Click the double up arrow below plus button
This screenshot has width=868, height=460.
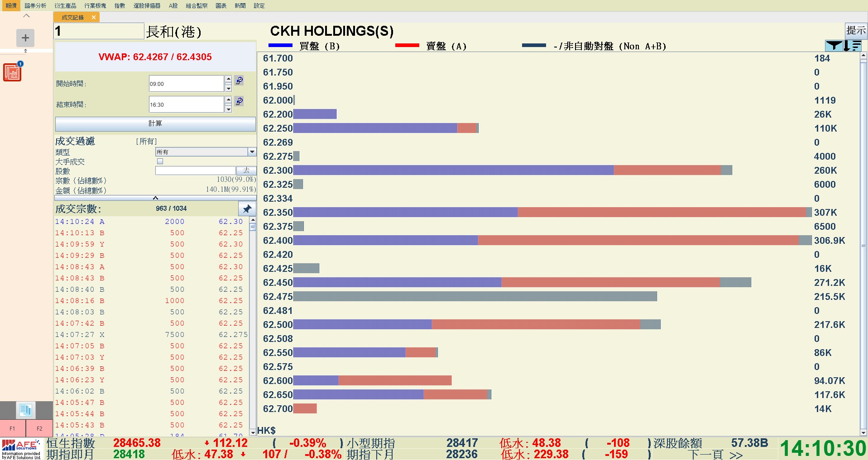click(25, 51)
